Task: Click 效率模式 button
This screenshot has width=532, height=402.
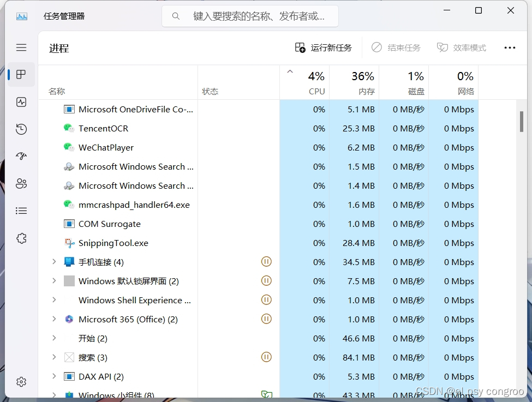Action: click(x=461, y=47)
